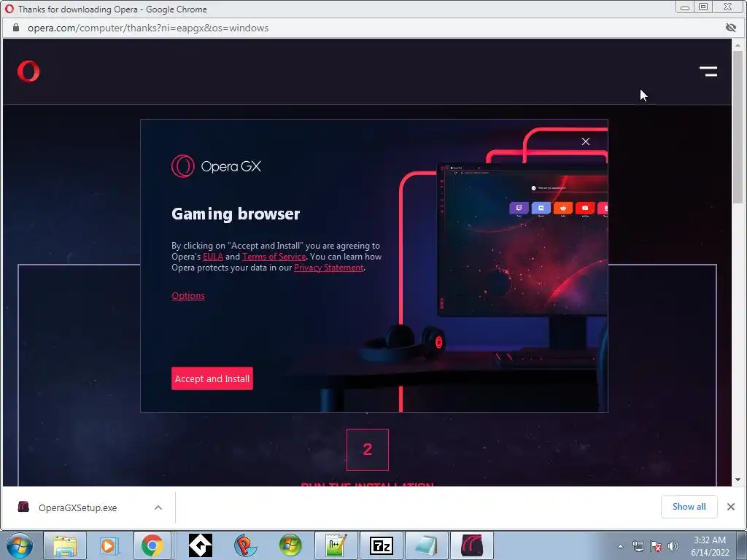Open Action Center flag tray icon

[656, 546]
